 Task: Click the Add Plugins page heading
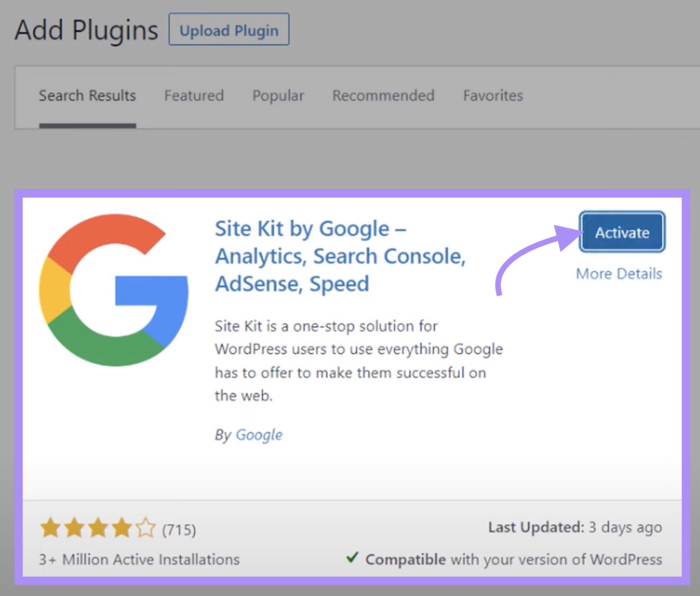point(85,29)
